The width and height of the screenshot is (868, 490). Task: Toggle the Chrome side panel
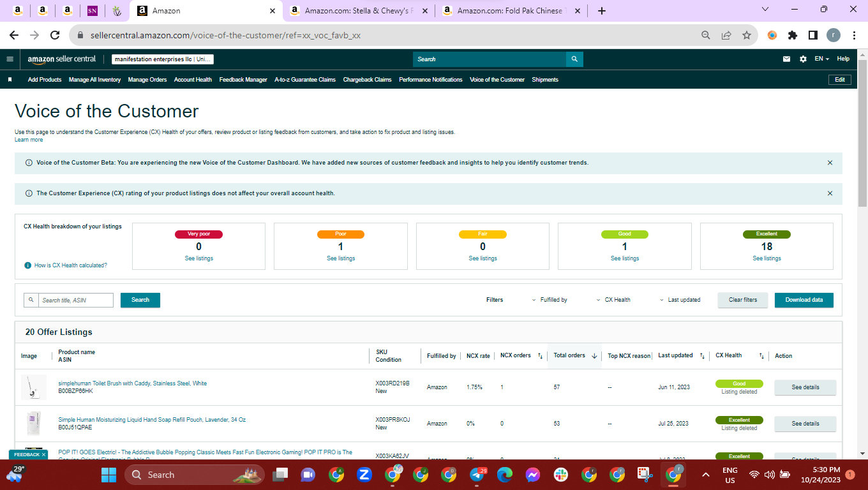[x=813, y=35]
